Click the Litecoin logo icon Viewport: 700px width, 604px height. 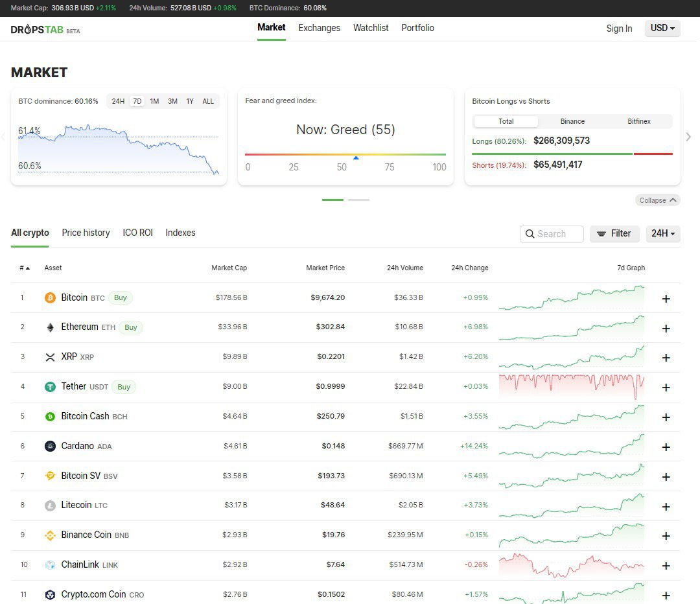[50, 505]
